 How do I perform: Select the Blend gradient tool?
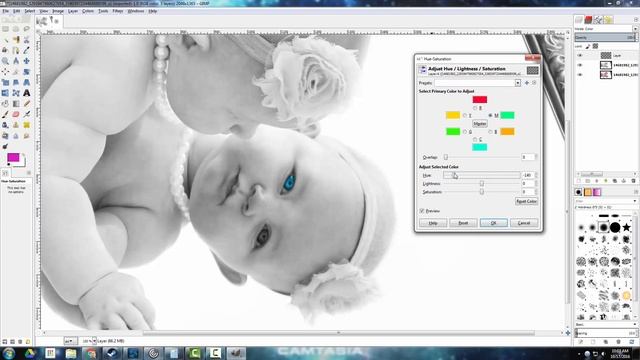point(16,104)
